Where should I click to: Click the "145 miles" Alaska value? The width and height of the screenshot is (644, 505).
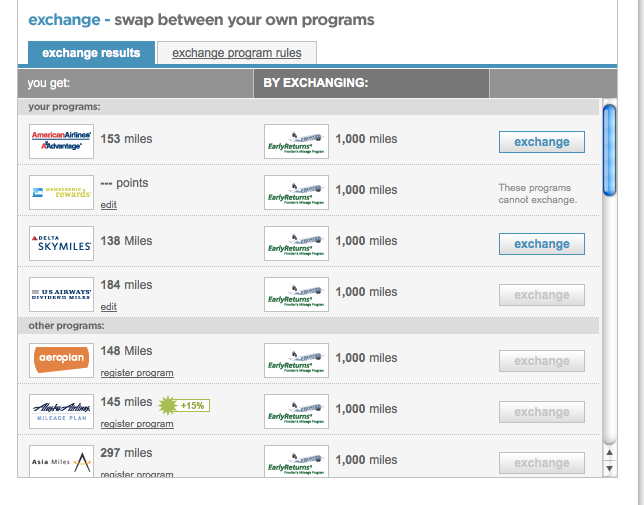point(126,402)
